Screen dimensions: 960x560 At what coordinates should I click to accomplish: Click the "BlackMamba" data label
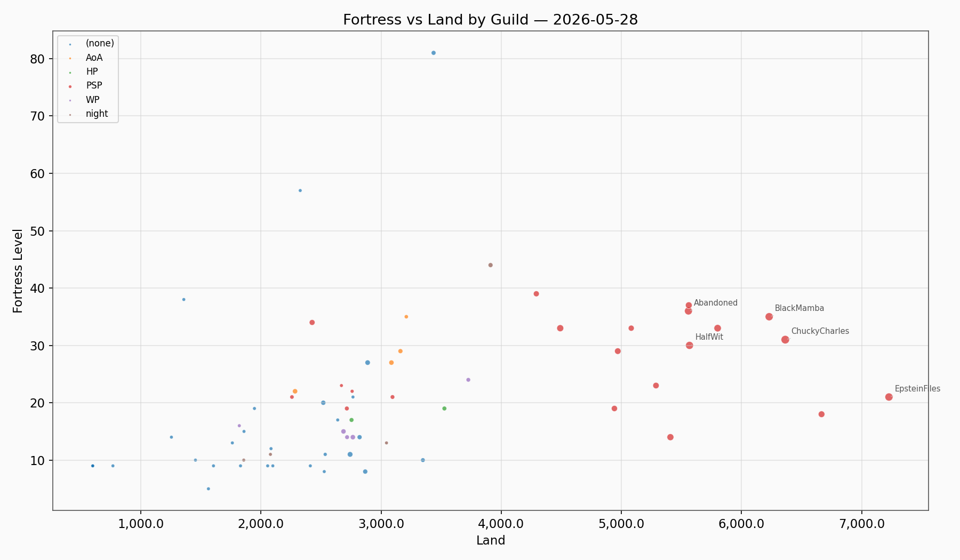pyautogui.click(x=799, y=308)
